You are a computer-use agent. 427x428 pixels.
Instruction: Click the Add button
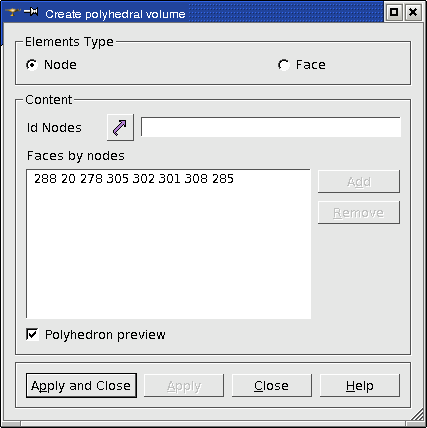[359, 182]
